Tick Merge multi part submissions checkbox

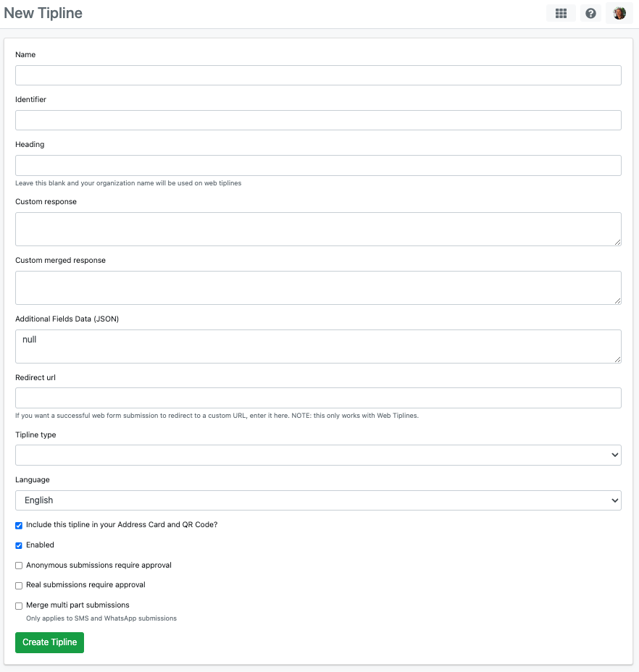tap(19, 605)
